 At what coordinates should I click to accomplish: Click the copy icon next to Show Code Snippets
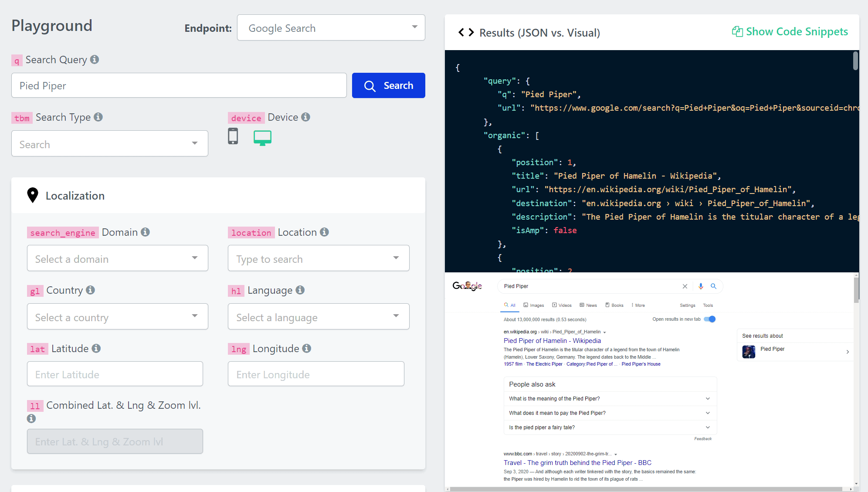737,31
